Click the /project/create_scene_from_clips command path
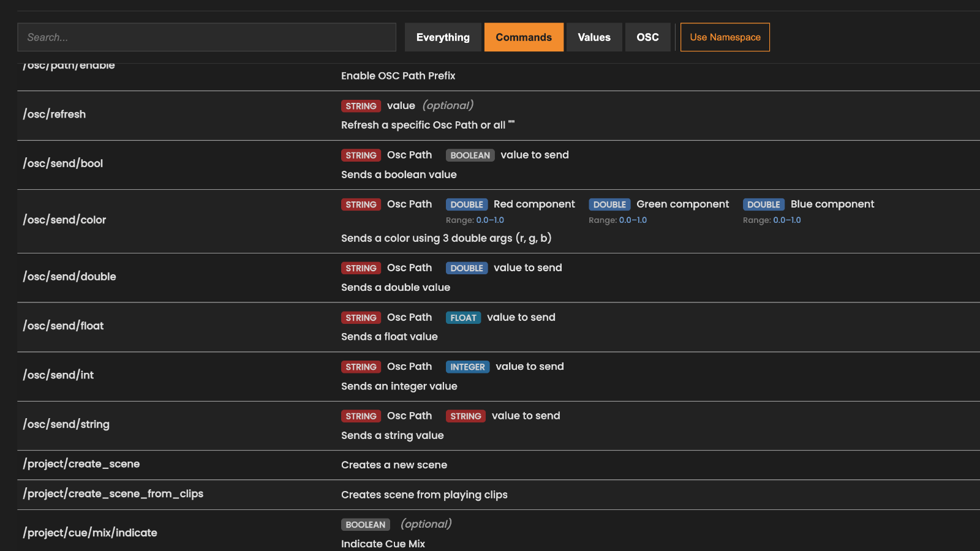This screenshot has width=980, height=551. point(113,493)
